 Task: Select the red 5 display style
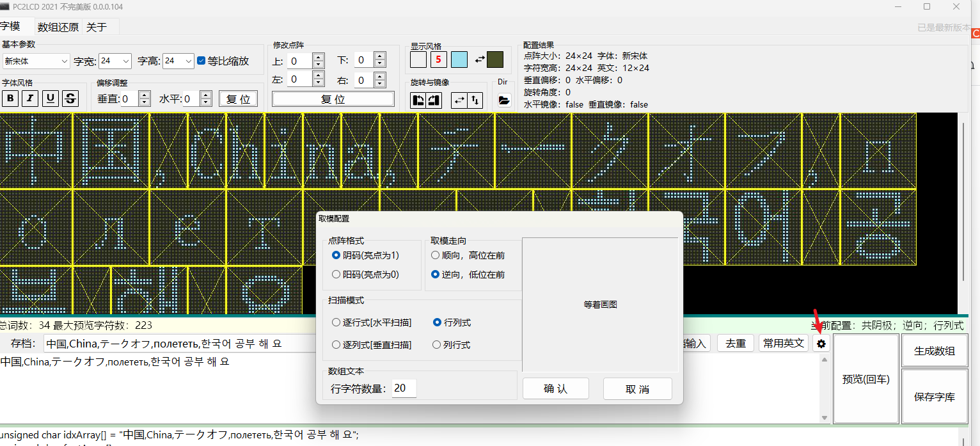438,60
